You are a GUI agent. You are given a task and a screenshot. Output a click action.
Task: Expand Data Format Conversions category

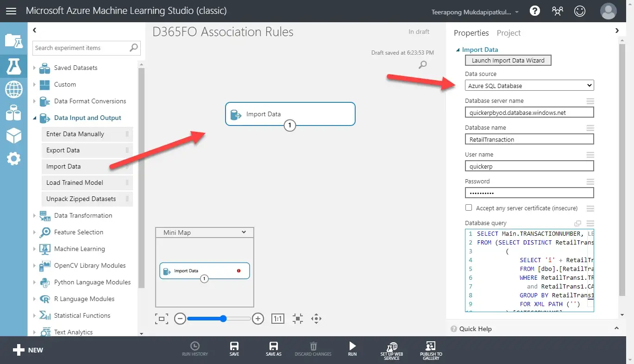[34, 101]
